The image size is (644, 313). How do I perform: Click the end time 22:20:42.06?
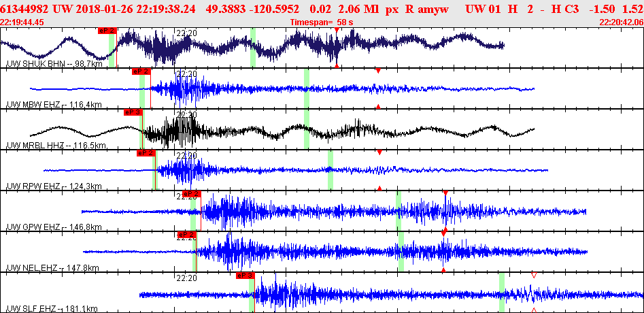622,22
